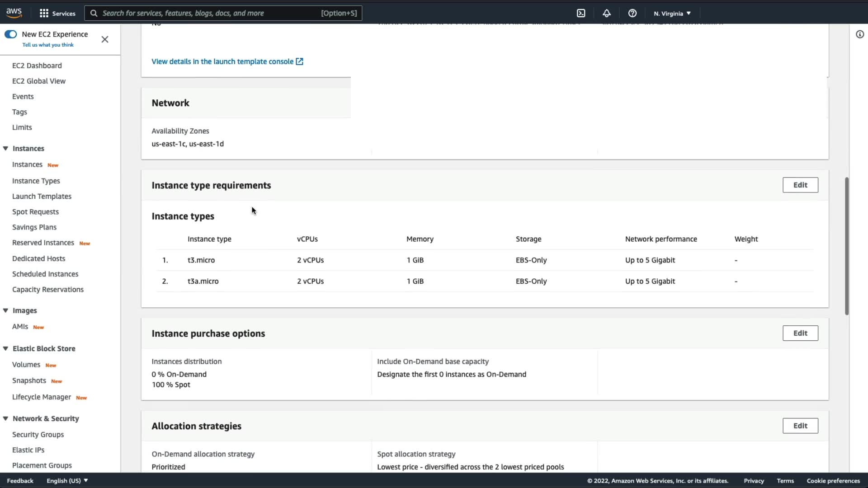The width and height of the screenshot is (868, 488).
Task: Launch the CloudShell terminal icon
Action: pyautogui.click(x=581, y=13)
